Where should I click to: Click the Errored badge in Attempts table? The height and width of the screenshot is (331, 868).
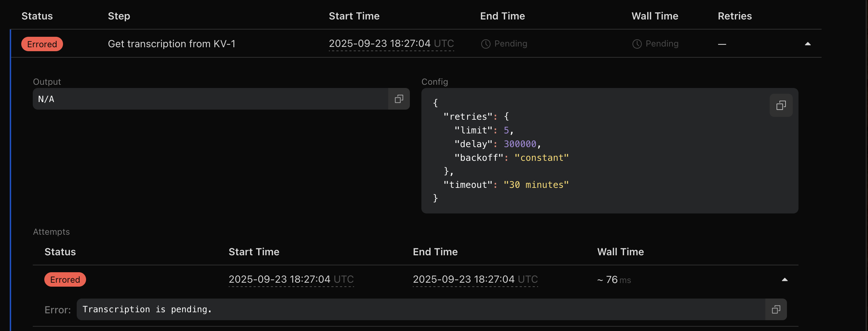point(65,280)
